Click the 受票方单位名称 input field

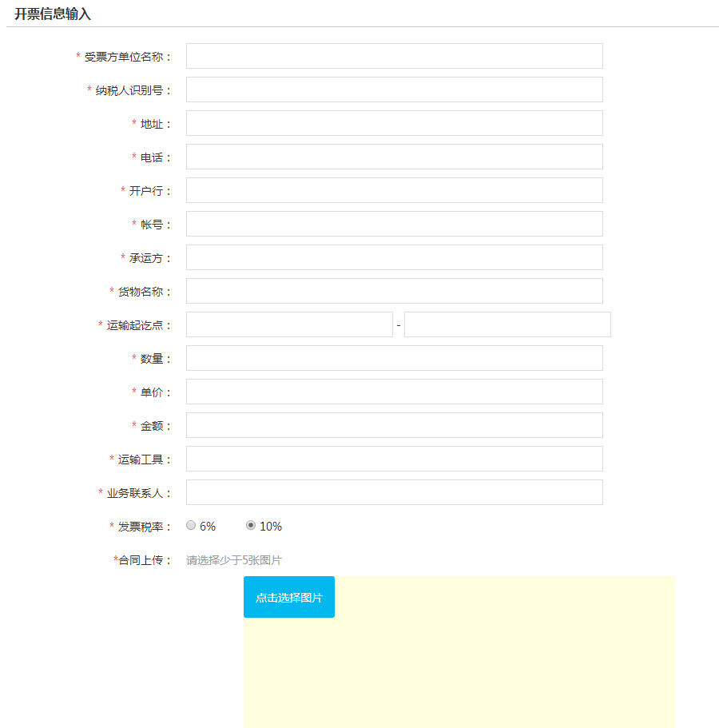tap(395, 56)
